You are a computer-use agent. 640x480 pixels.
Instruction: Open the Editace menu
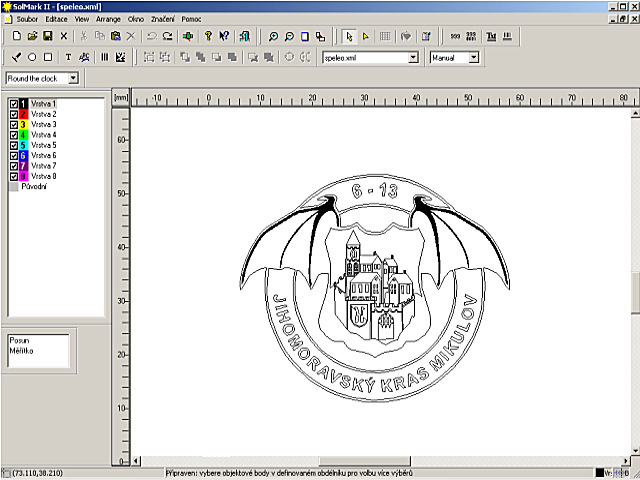click(x=56, y=19)
